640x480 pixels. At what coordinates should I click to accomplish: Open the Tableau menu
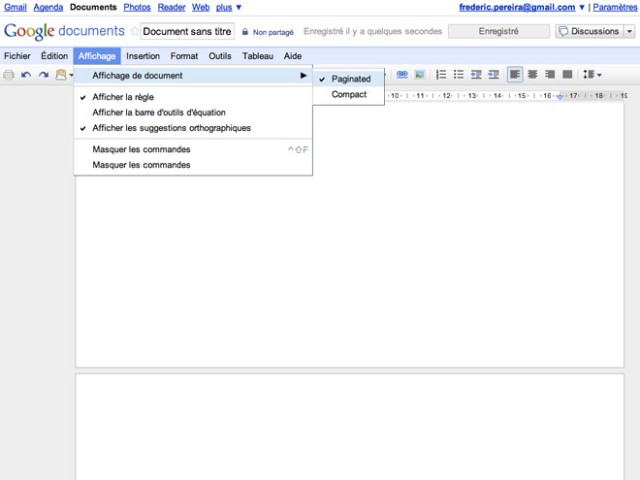pos(258,56)
